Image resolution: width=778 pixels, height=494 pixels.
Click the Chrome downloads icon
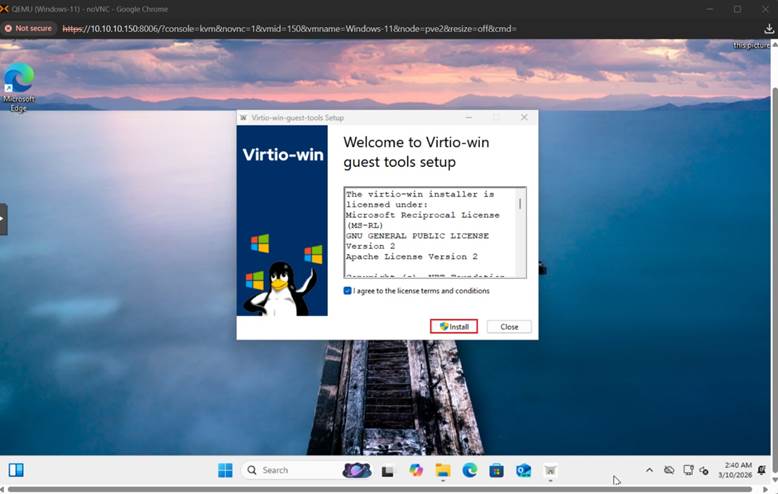(x=768, y=28)
